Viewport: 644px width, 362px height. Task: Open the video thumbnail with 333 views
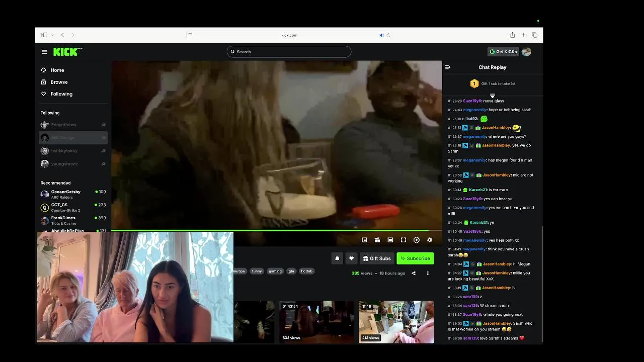click(317, 322)
